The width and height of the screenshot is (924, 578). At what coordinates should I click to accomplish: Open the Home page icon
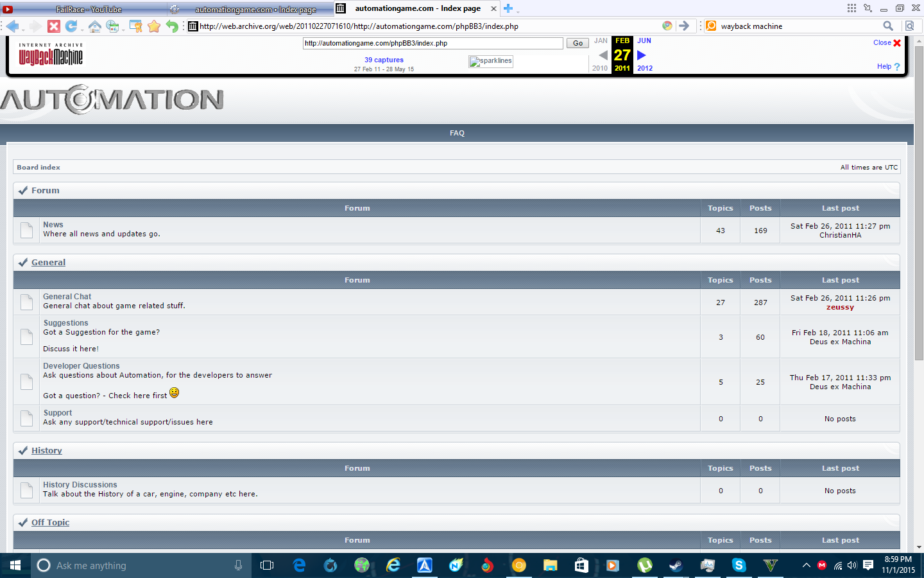tap(94, 26)
